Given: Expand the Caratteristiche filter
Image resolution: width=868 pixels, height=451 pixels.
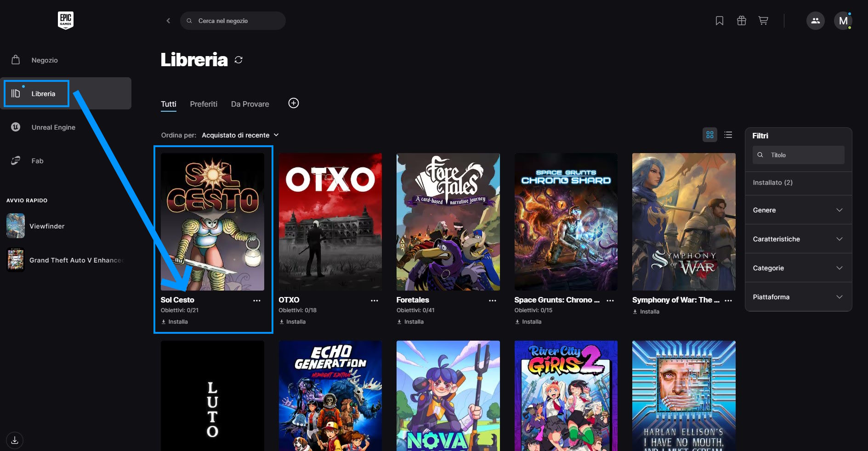Looking at the screenshot, I should [x=798, y=239].
